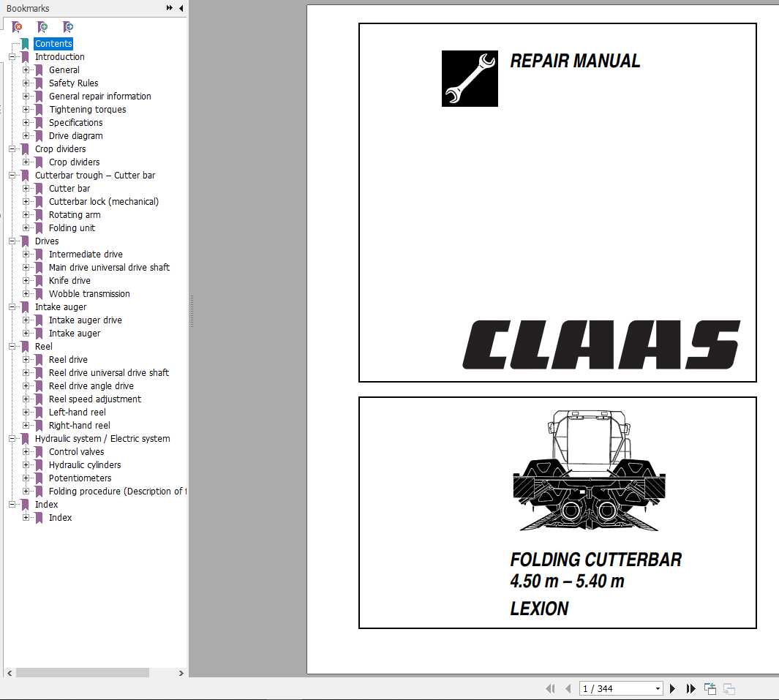Open the Knife drive bookmark
779x700 pixels.
[x=69, y=281]
